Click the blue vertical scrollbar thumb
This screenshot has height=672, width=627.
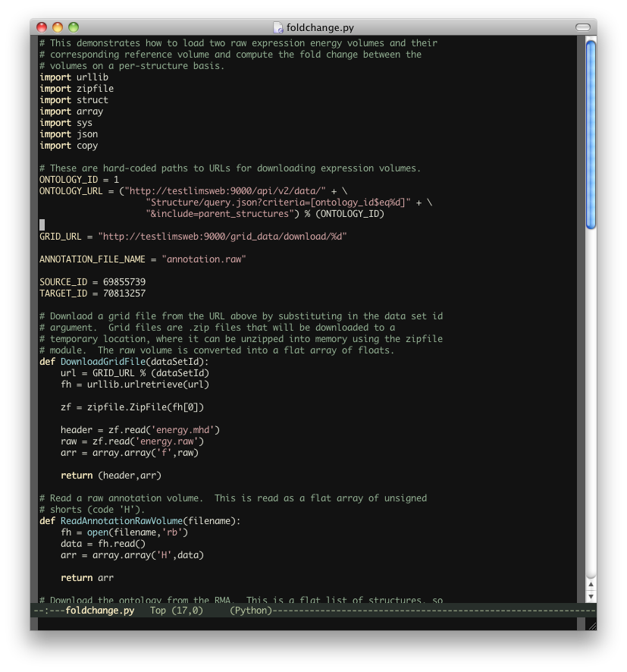click(591, 134)
